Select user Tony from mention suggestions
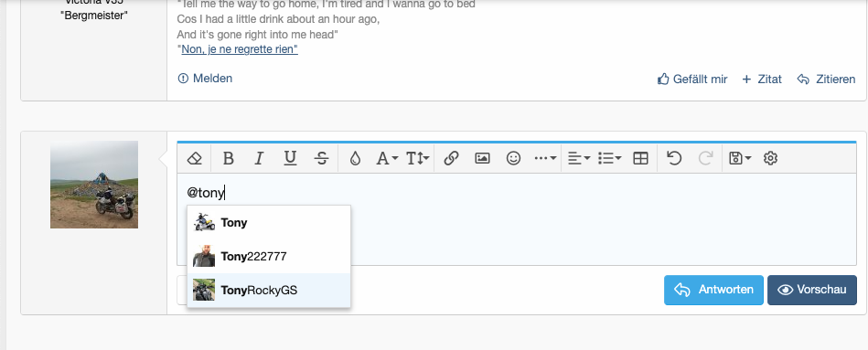This screenshot has width=868, height=350. click(x=269, y=223)
